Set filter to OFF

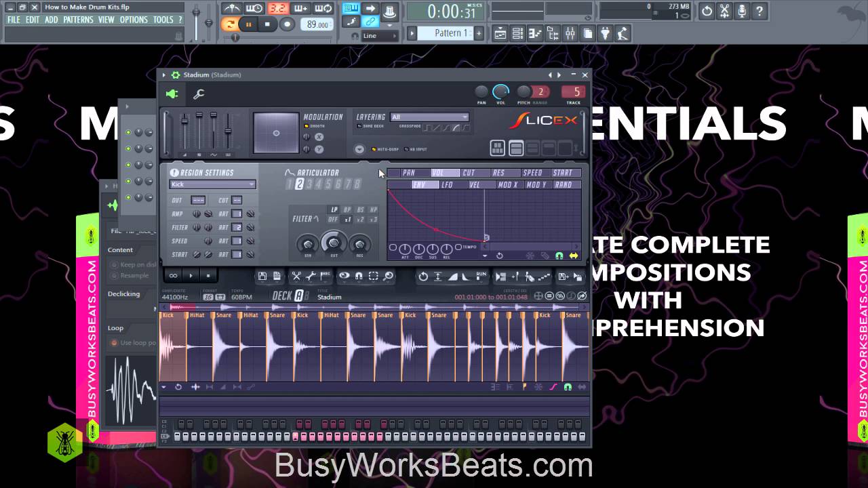tap(333, 220)
